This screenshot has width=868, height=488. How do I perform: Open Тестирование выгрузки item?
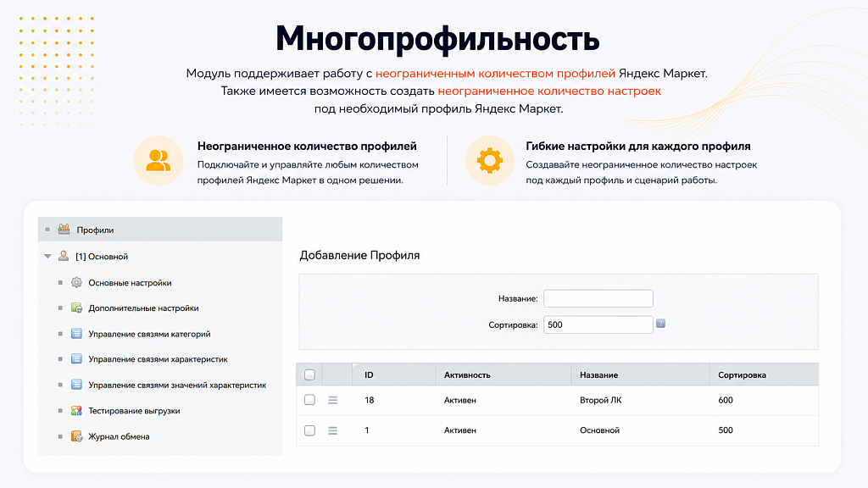point(134,411)
